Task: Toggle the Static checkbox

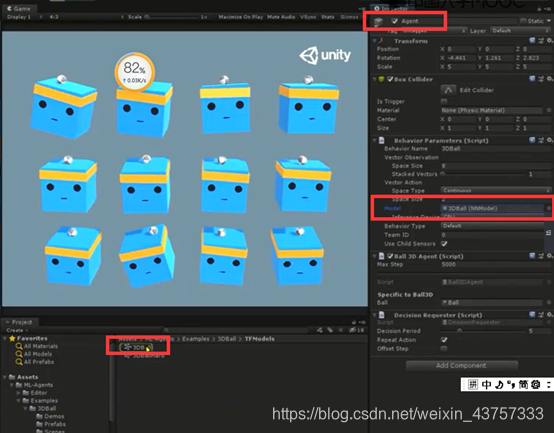Action: point(523,21)
